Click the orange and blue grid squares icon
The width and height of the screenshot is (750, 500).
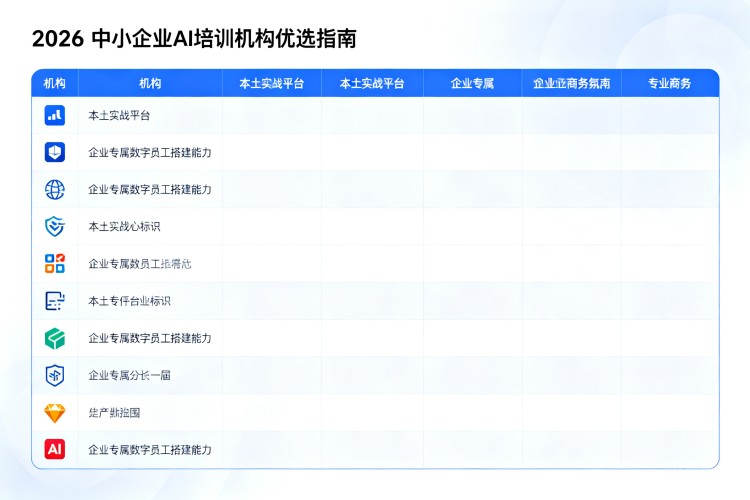point(55,264)
